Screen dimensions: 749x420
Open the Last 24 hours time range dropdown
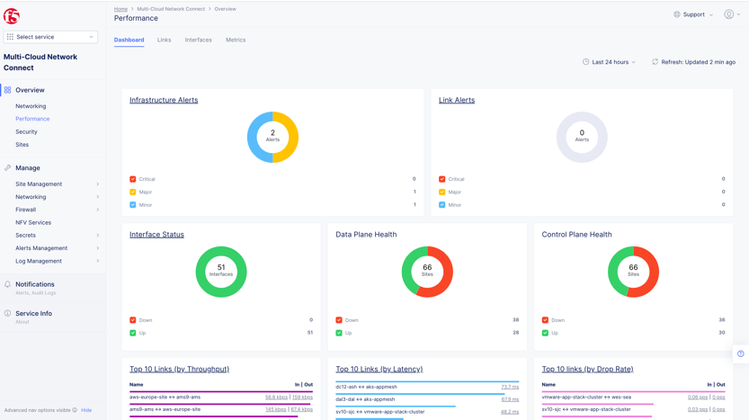click(x=609, y=62)
